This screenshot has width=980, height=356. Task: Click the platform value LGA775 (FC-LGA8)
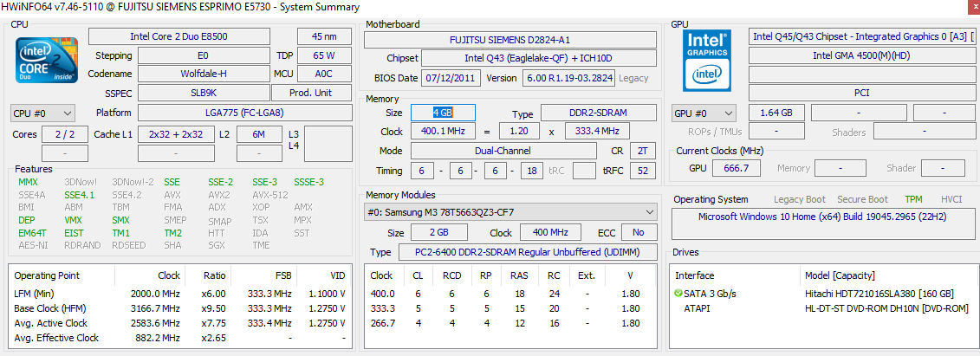(x=245, y=113)
